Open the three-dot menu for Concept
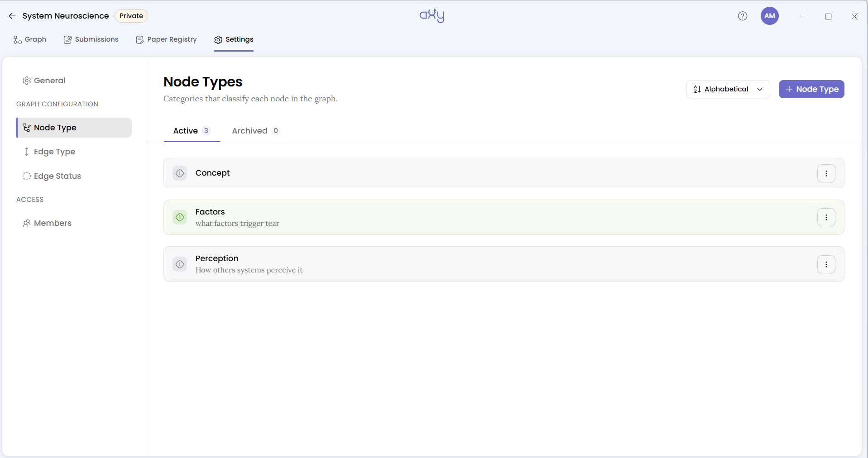868x458 pixels. point(826,173)
